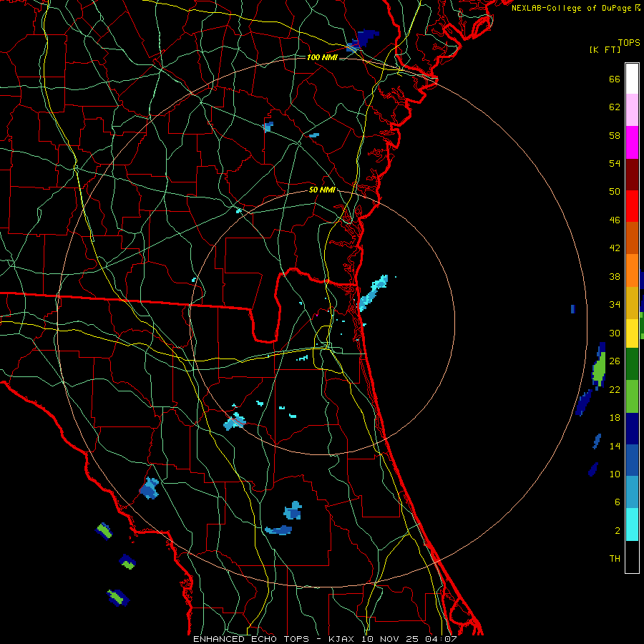644x644 pixels.
Task: Click the "66" legend value
Action: (615, 79)
